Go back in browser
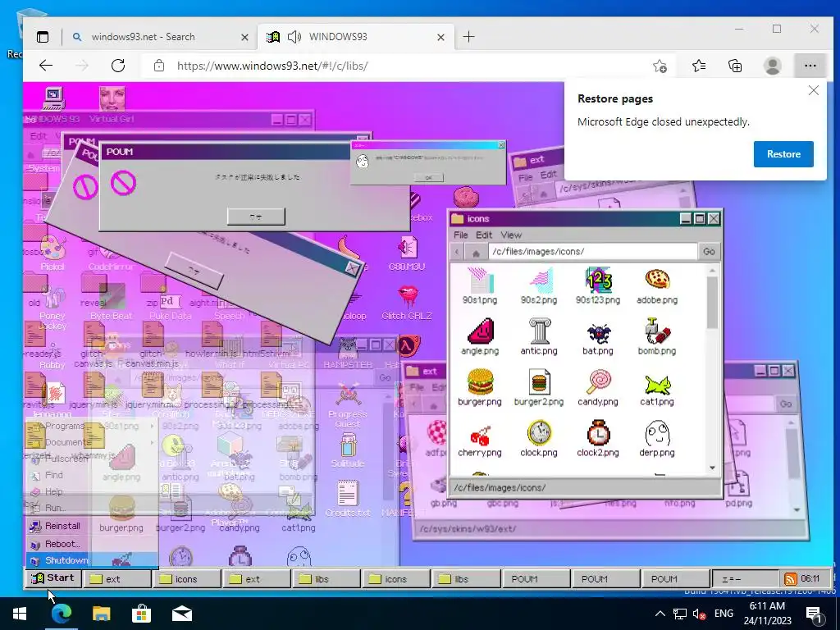The height and width of the screenshot is (630, 840). [46, 66]
